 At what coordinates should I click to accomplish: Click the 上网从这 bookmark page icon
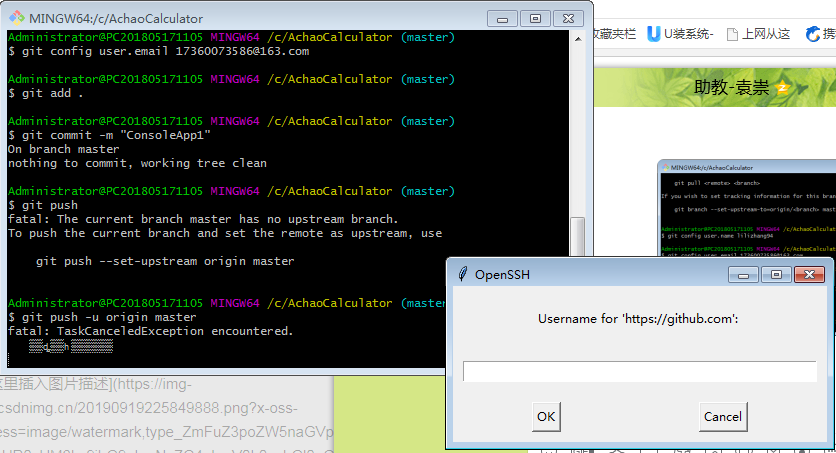733,35
